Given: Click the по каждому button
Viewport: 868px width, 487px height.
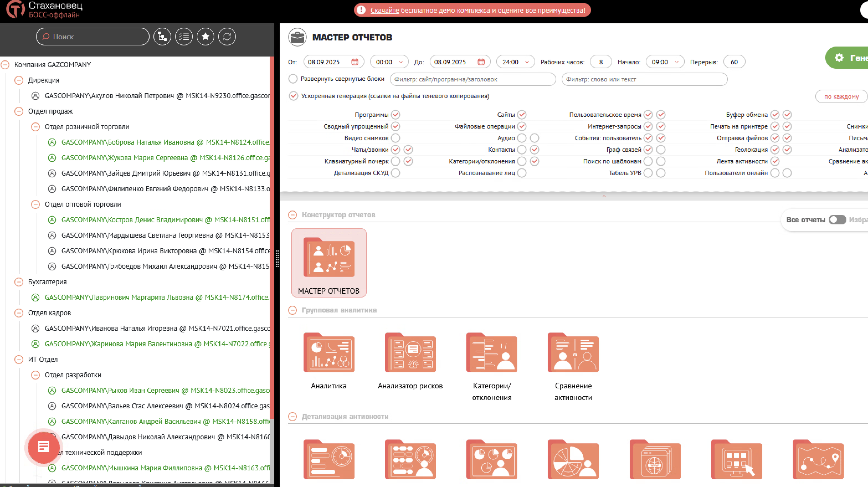Looking at the screenshot, I should click(x=841, y=97).
